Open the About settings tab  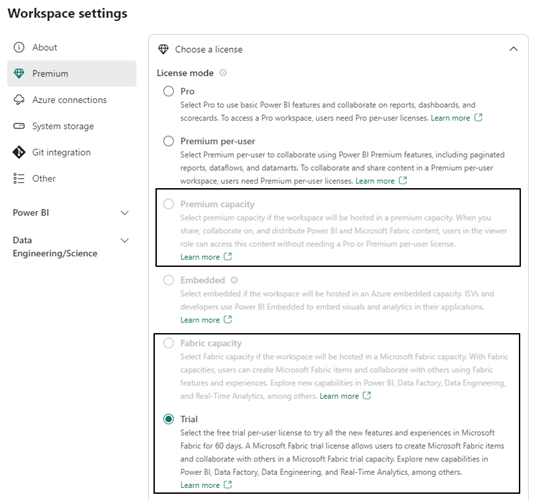[x=72, y=47]
